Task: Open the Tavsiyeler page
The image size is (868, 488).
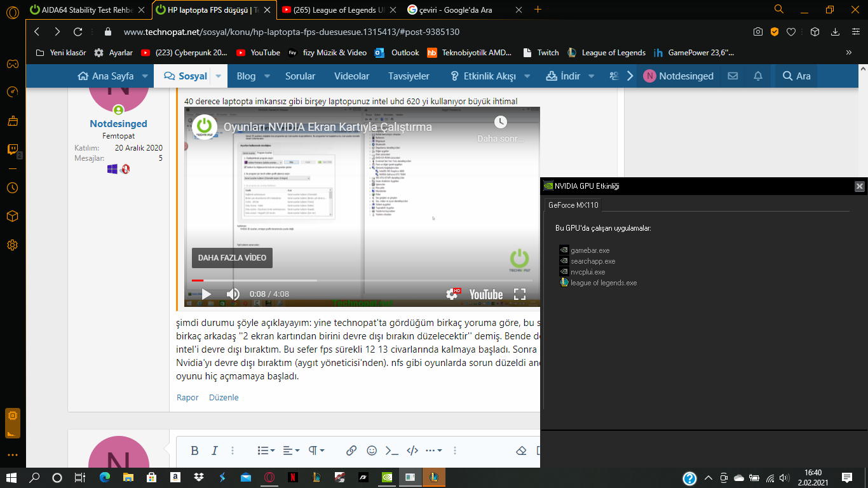Action: [409, 76]
